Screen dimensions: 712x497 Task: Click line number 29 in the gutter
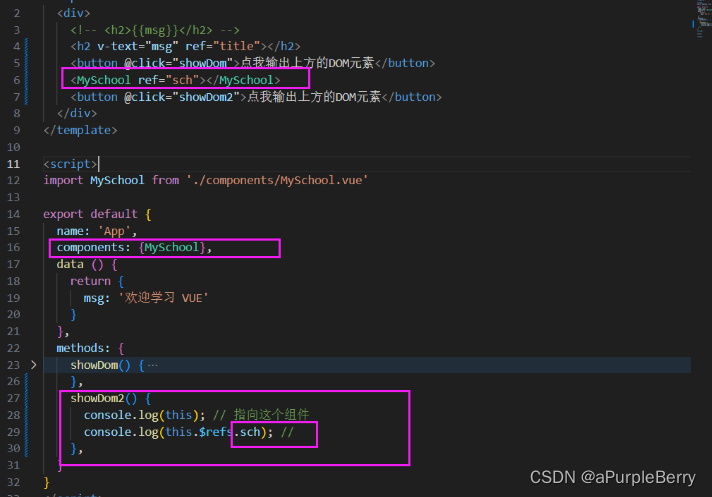(x=14, y=432)
